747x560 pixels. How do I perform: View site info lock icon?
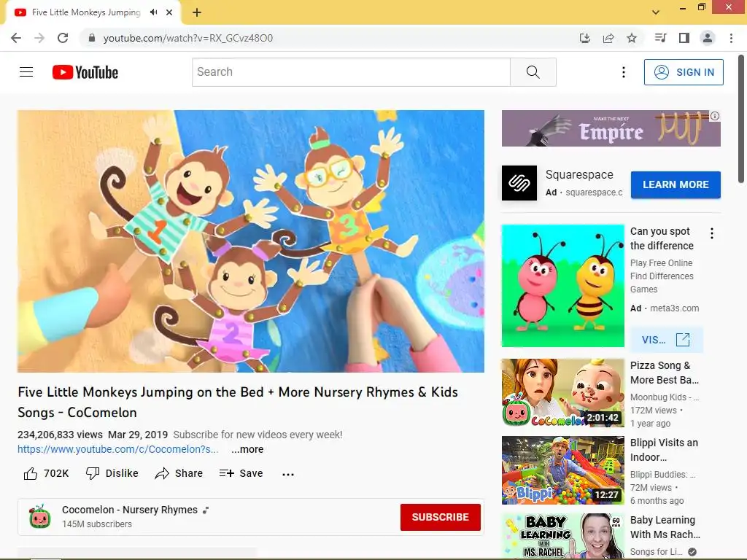point(91,38)
